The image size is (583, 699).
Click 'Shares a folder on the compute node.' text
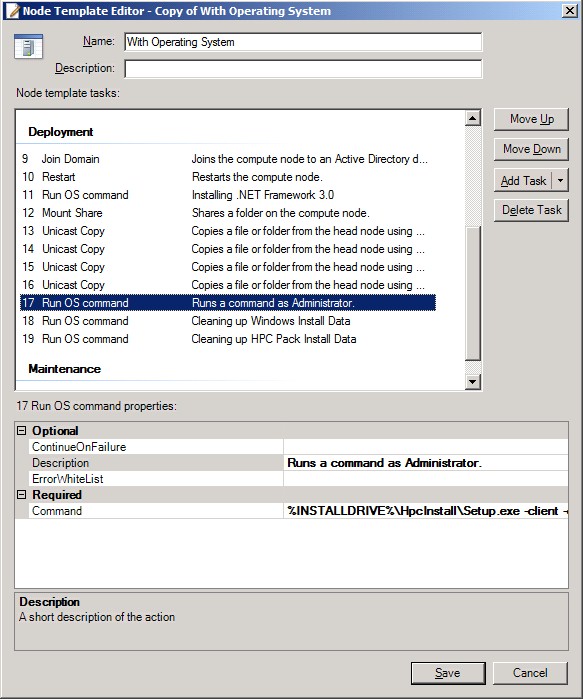(x=281, y=213)
